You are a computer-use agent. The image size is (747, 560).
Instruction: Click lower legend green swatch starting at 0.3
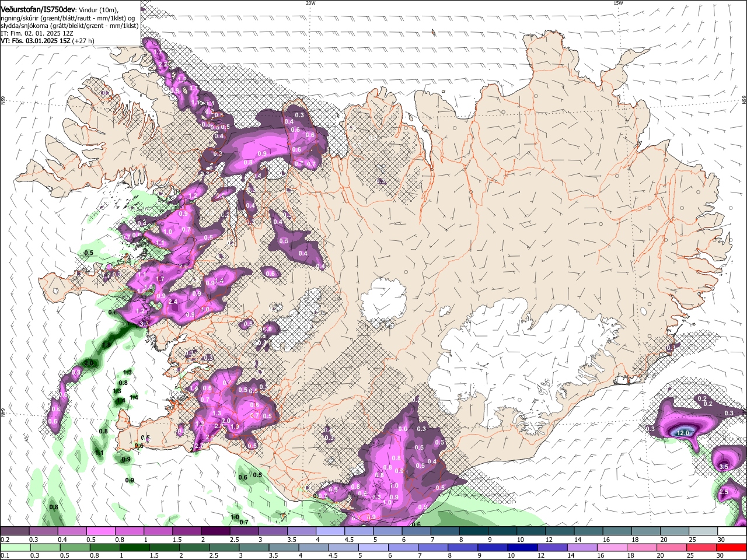pyautogui.click(x=45, y=547)
